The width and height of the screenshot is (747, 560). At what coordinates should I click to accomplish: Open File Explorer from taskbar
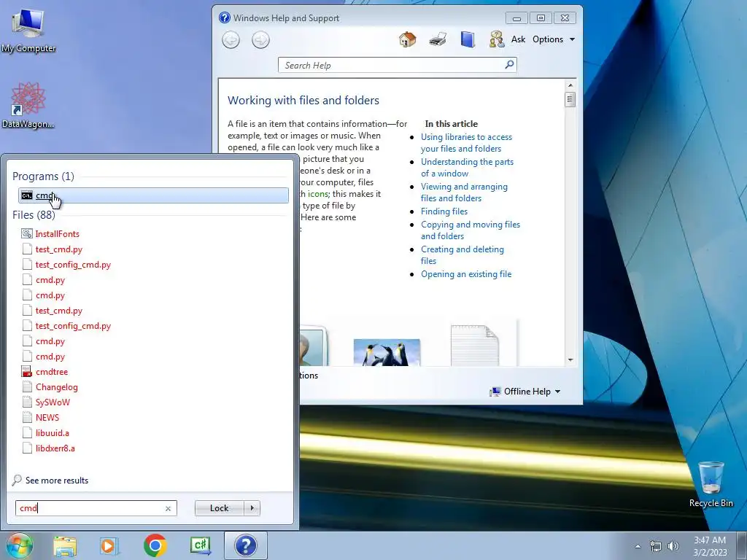(65, 546)
